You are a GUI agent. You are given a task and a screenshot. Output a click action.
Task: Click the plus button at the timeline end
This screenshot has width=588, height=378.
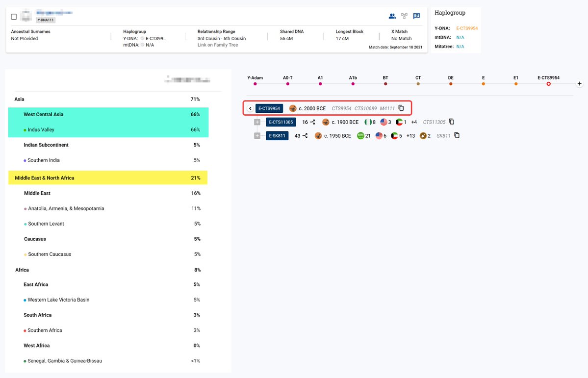tap(579, 84)
